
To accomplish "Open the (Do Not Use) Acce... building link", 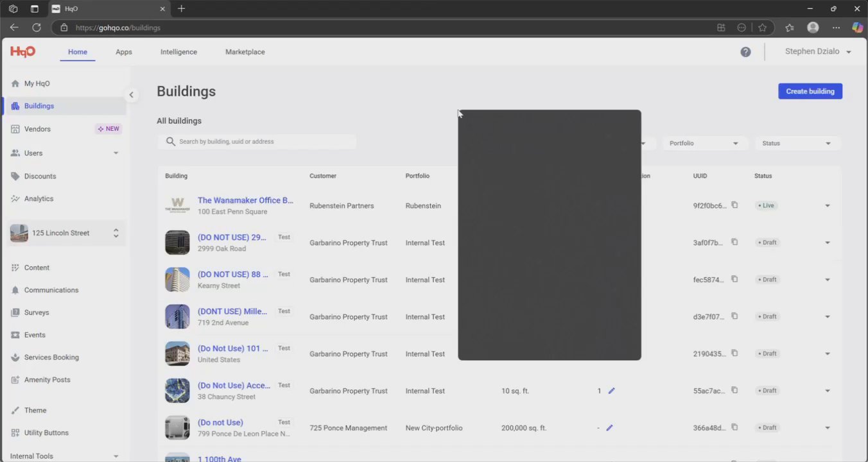I will 234,386.
